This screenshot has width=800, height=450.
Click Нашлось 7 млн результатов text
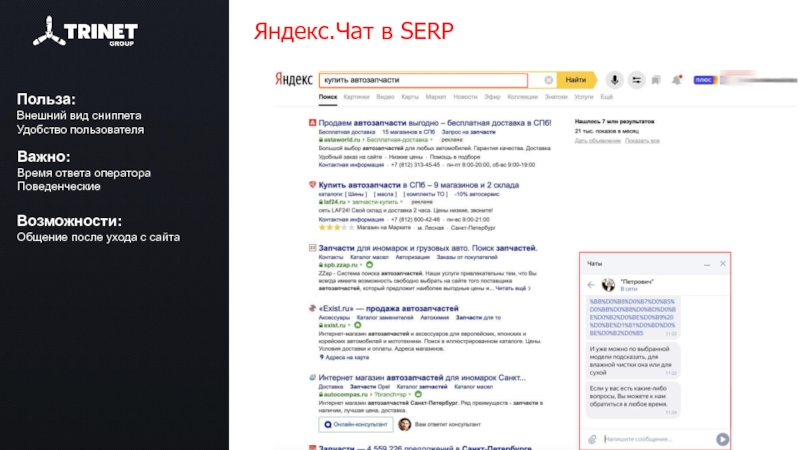pos(614,121)
